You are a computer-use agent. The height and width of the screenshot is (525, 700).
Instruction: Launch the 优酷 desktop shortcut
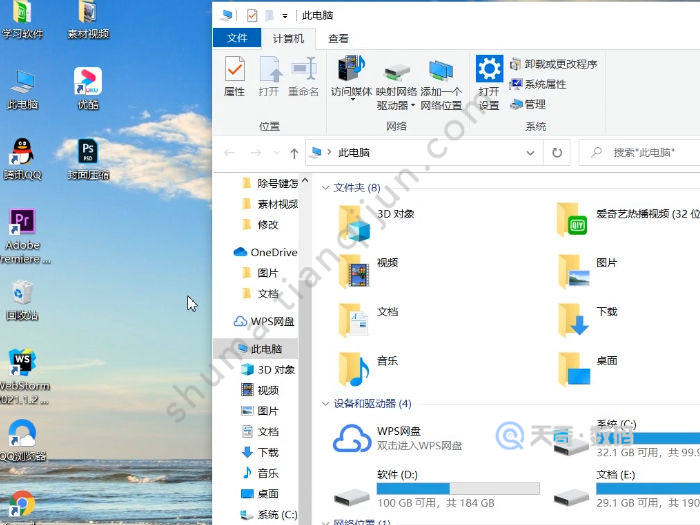point(88,88)
